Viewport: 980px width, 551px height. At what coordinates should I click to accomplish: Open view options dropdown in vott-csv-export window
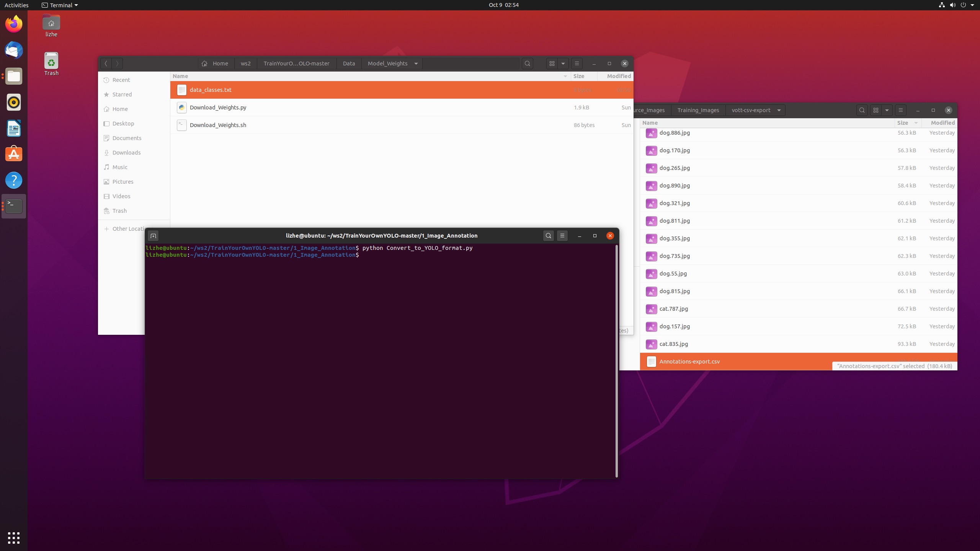click(887, 110)
